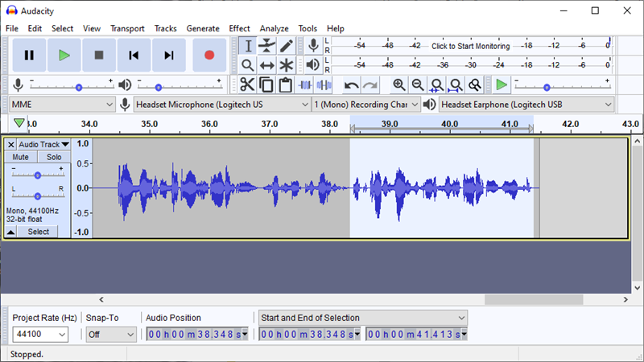The height and width of the screenshot is (362, 644).
Task: Click Fit project to width icon
Action: click(456, 85)
